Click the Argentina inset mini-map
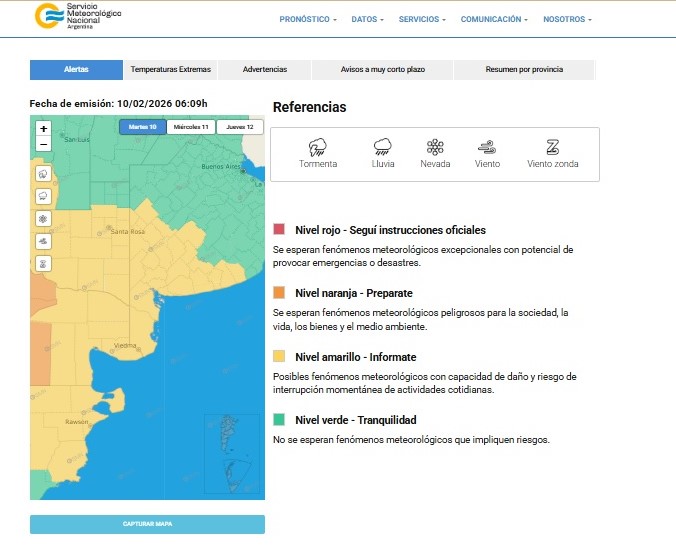The width and height of the screenshot is (676, 546). 233,455
